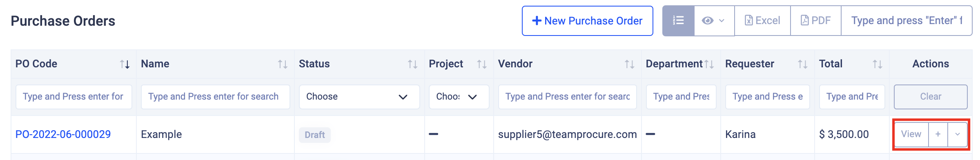The height and width of the screenshot is (160, 980).
Task: Open the Status filter Choose dropdown
Action: [359, 97]
